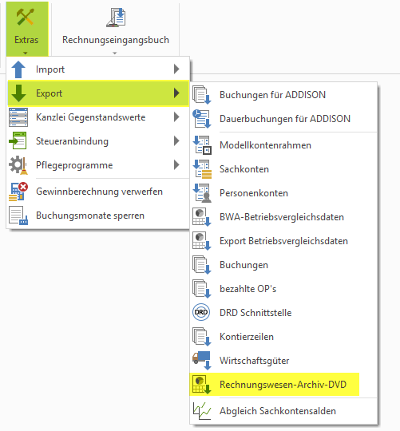Click the blue up-arrow Import icon

18,69
